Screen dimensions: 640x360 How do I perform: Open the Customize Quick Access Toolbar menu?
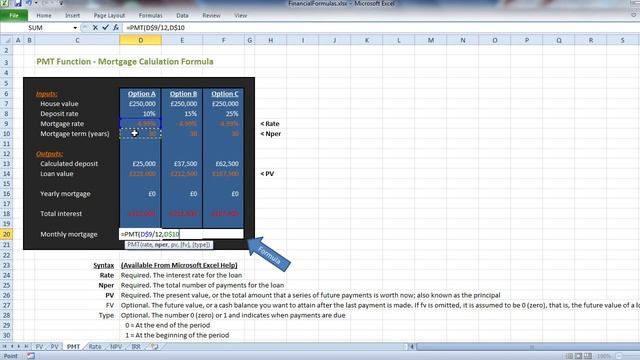click(61, 3)
